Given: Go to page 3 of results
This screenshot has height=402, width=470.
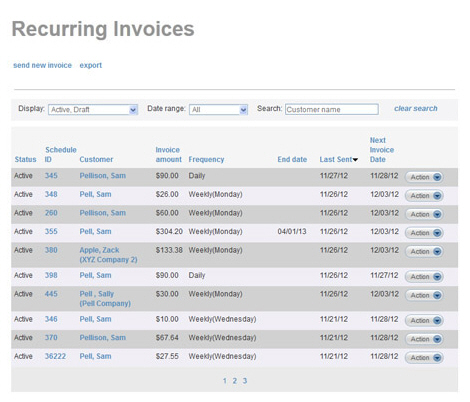Looking at the screenshot, I should 245,381.
